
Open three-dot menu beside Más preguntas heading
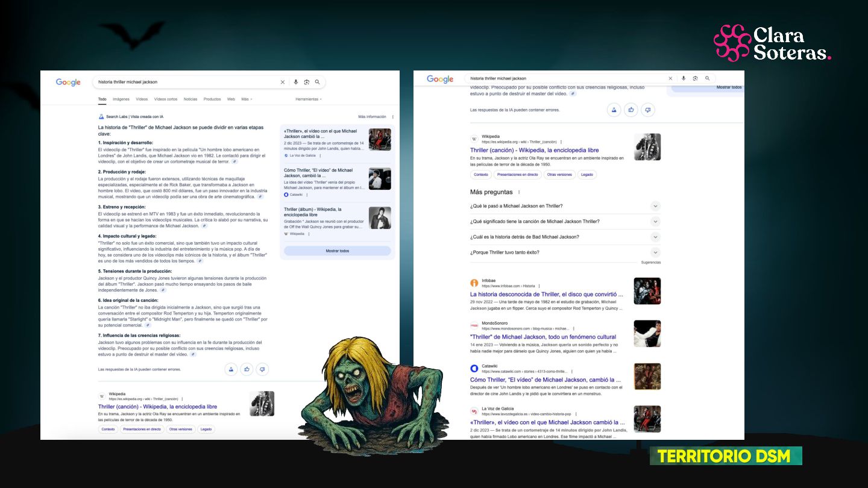pyautogui.click(x=519, y=192)
